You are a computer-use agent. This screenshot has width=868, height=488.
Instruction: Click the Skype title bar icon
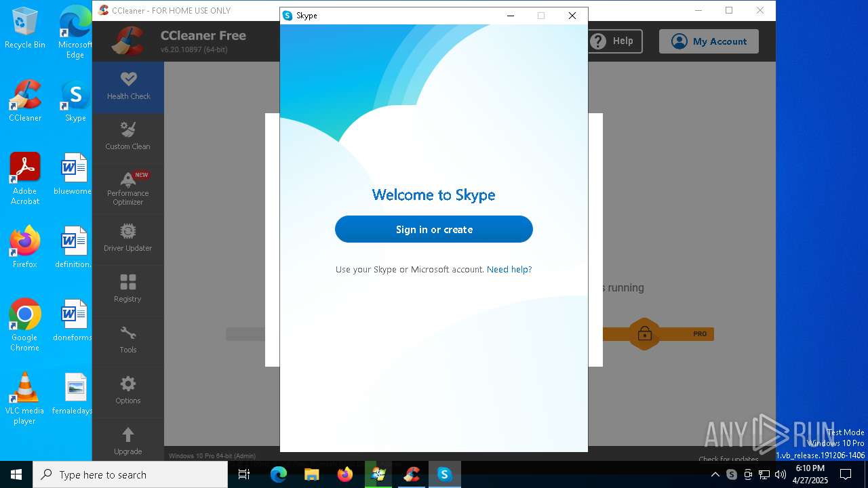(288, 16)
